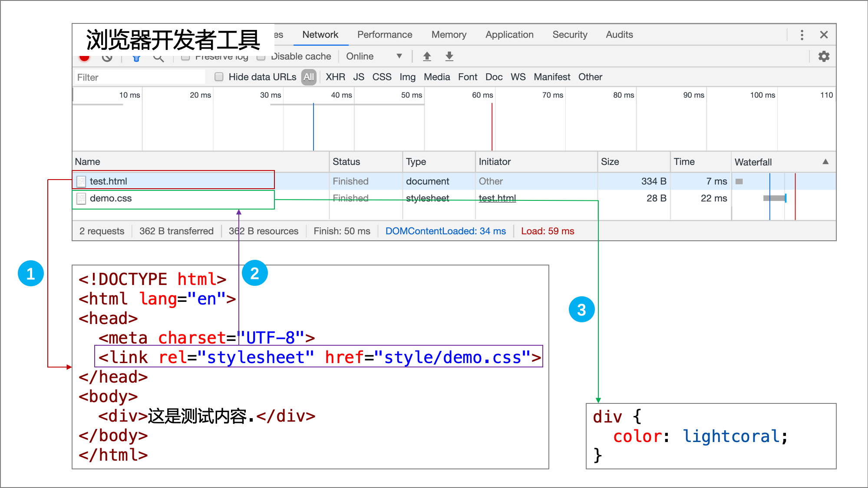Select the All filter type button
The image size is (868, 488).
(x=309, y=77)
